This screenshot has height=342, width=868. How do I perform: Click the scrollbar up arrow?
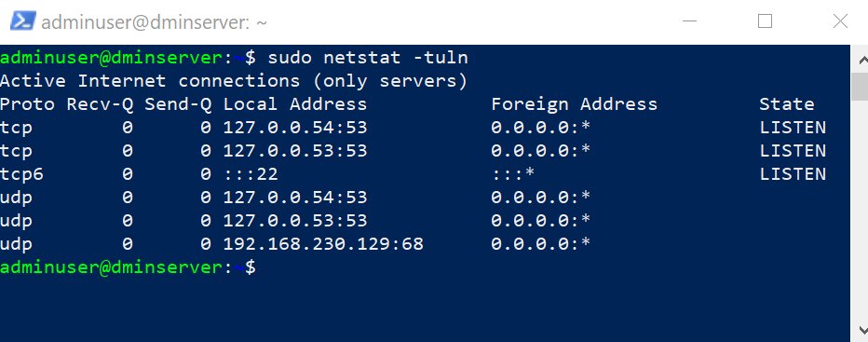pos(861,60)
